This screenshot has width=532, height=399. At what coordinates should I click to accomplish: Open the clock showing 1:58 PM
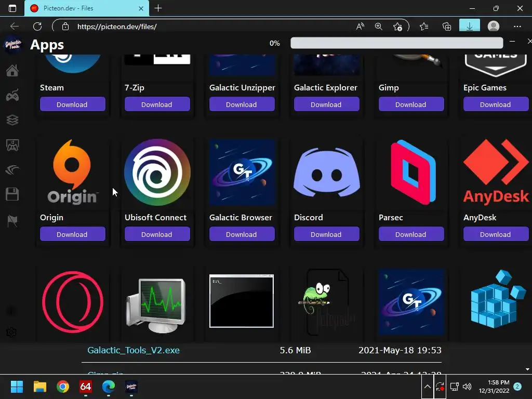click(494, 387)
